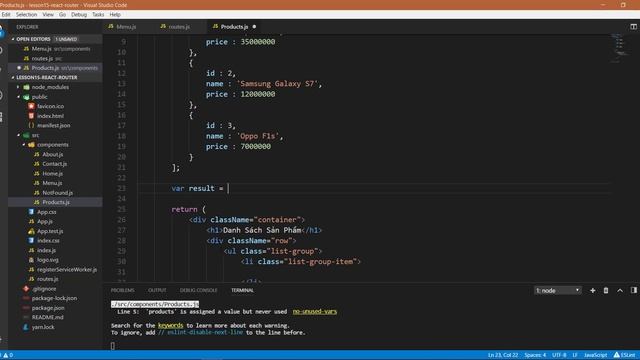This screenshot has height=360, width=640.
Task: Move panel with the far-right panel icon
Action: pos(633,290)
